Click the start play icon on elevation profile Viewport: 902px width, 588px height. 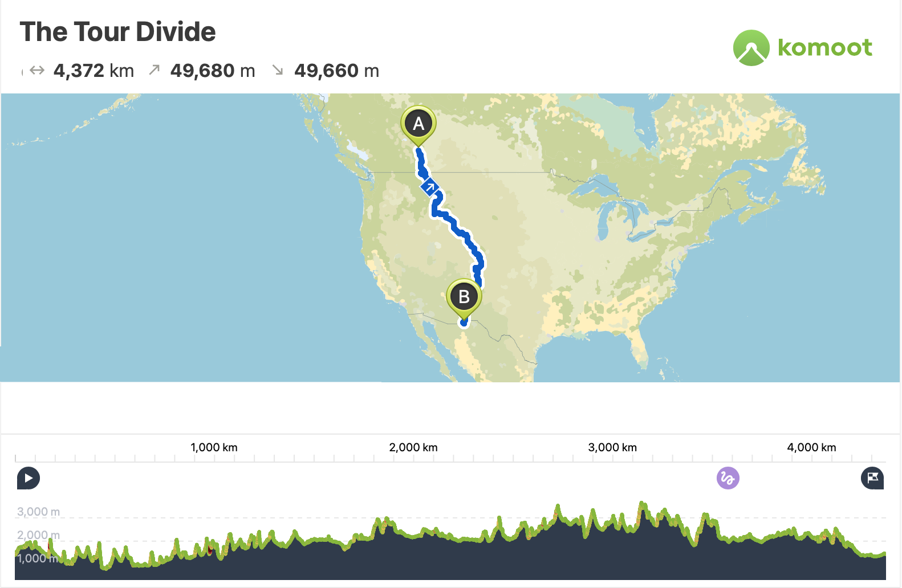pos(28,478)
